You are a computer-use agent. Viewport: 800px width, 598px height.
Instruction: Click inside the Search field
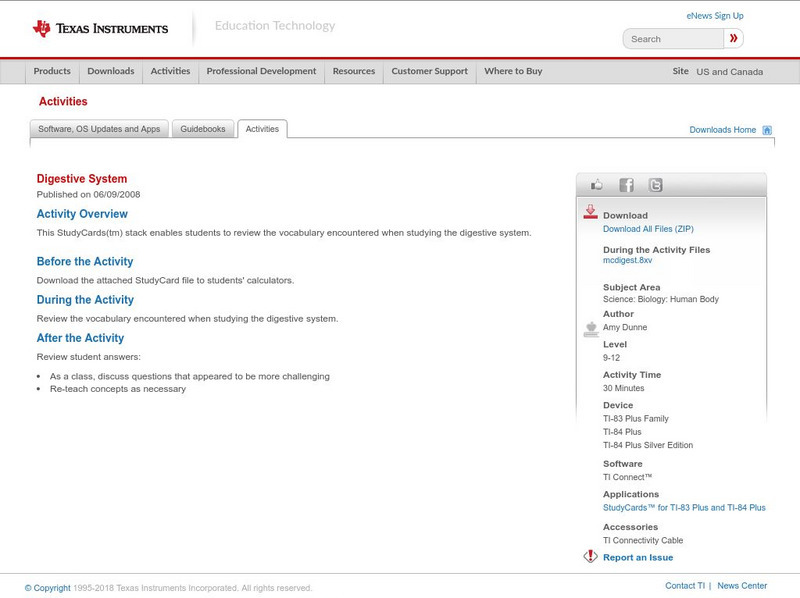click(670, 37)
